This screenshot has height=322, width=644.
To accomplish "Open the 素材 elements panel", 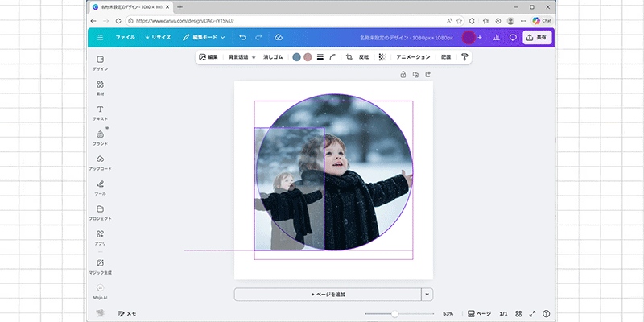I will pyautogui.click(x=100, y=88).
